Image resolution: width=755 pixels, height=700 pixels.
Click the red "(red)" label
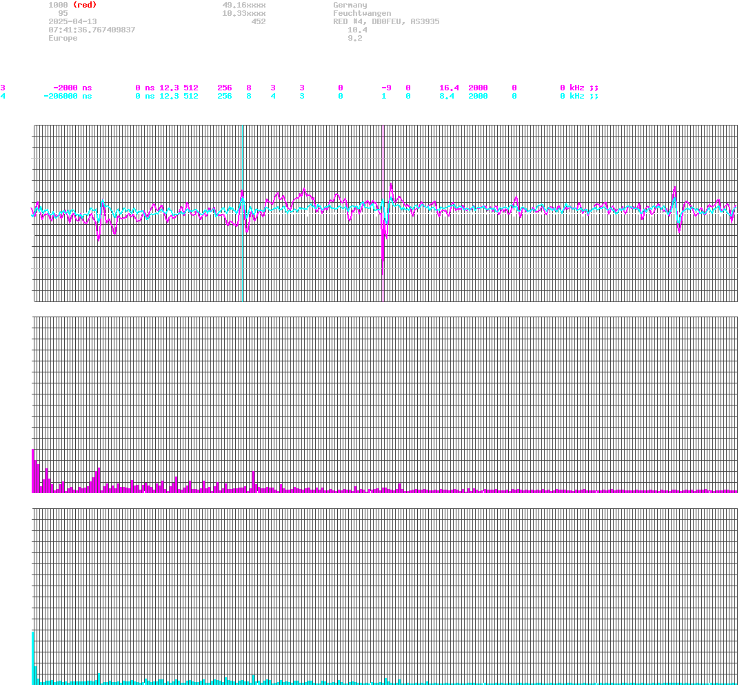[85, 6]
